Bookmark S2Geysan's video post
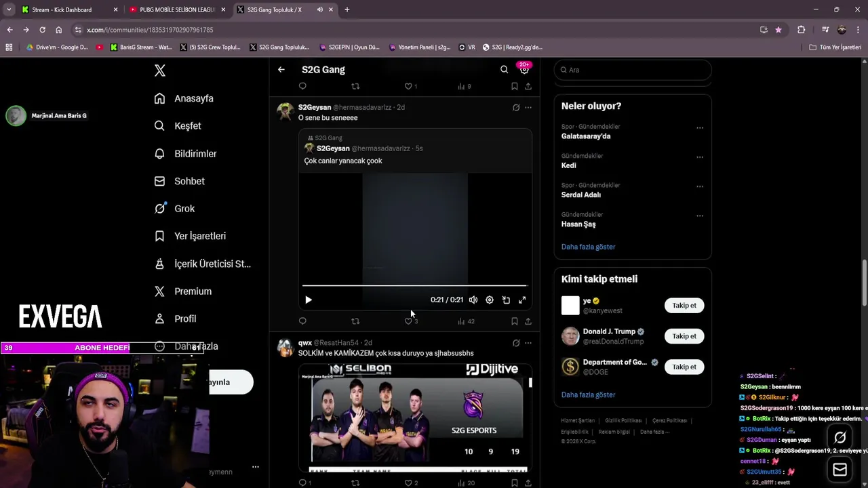The image size is (868, 488). click(515, 321)
